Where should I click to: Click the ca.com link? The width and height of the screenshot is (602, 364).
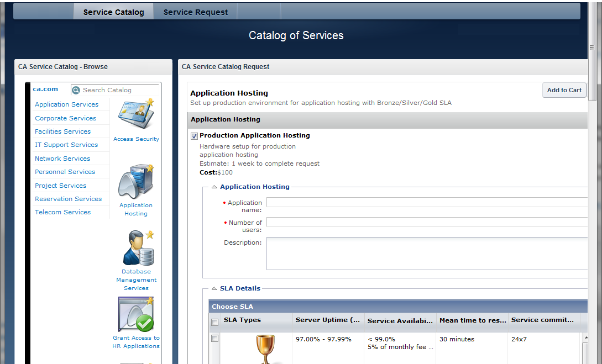click(45, 89)
